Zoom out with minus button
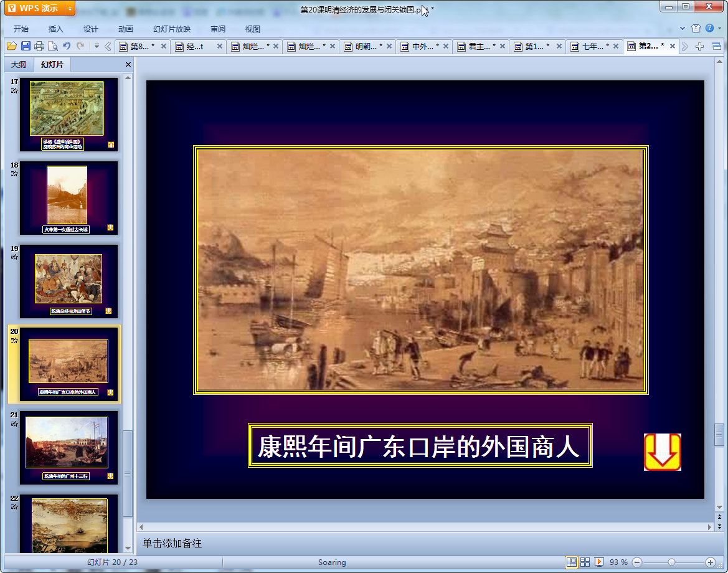 click(x=637, y=562)
